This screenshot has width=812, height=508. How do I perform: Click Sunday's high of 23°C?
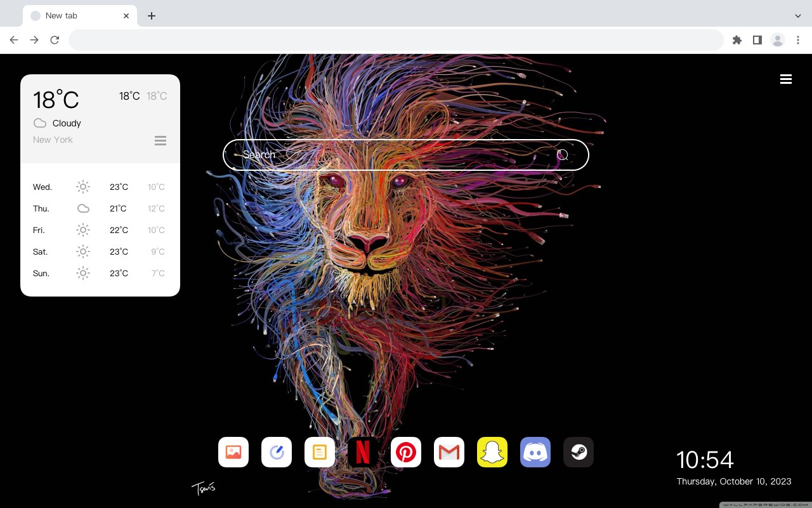click(x=119, y=273)
